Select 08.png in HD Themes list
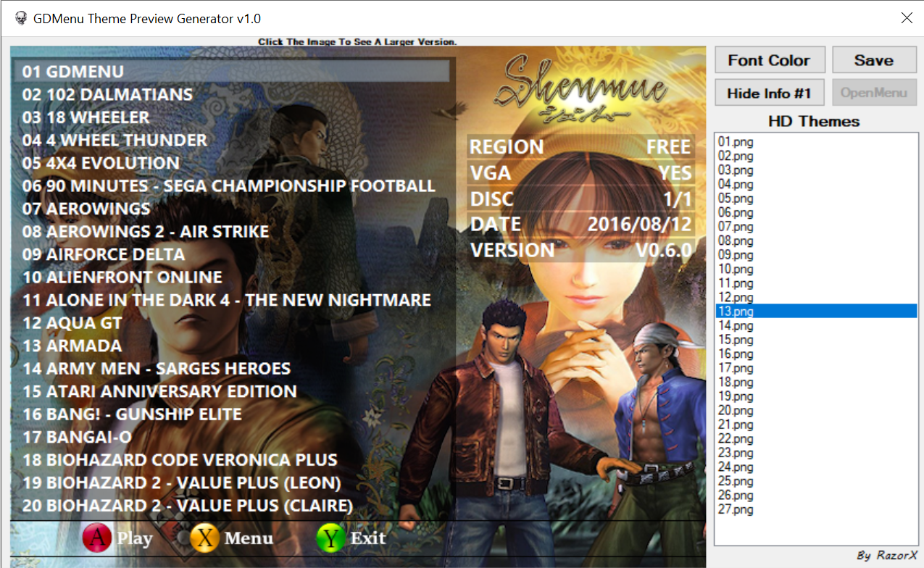Viewport: 924px width, 568px height. [x=815, y=241]
